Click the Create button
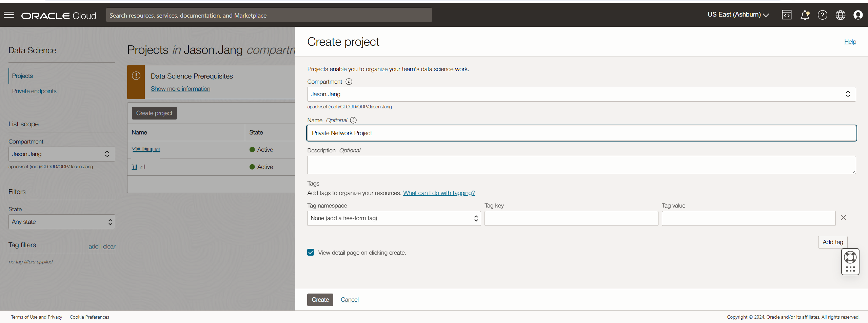 [x=320, y=300]
